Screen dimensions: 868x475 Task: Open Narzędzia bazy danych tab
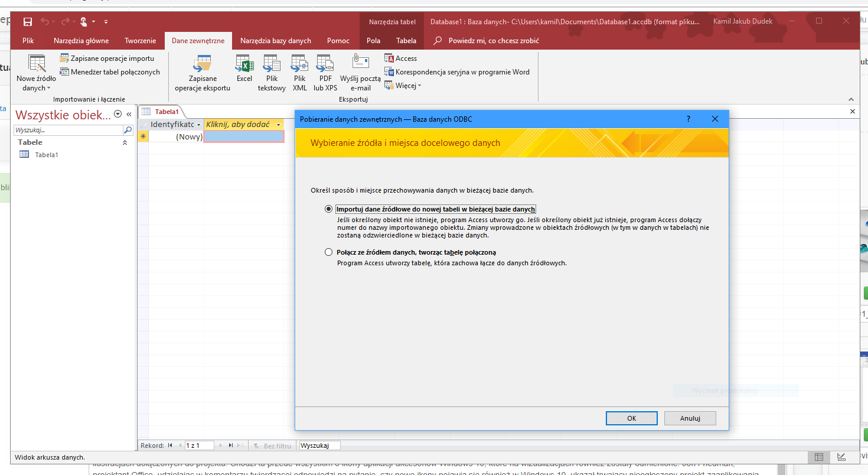(x=276, y=41)
